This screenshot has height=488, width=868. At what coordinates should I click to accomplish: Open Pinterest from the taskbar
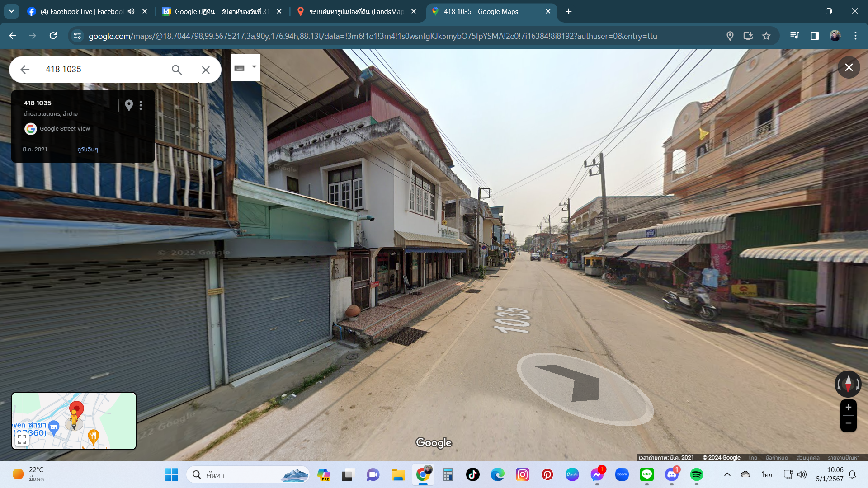click(547, 474)
